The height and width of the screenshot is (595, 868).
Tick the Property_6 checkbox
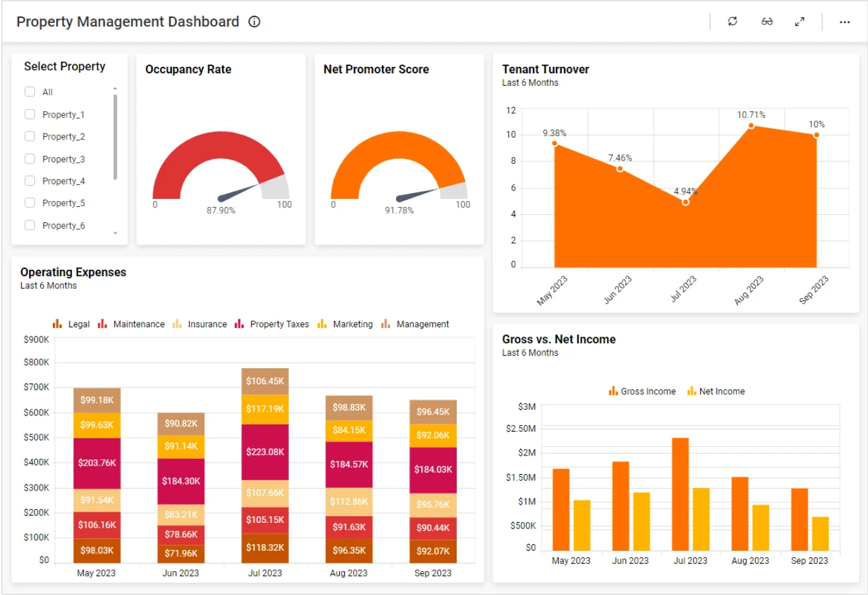point(30,225)
